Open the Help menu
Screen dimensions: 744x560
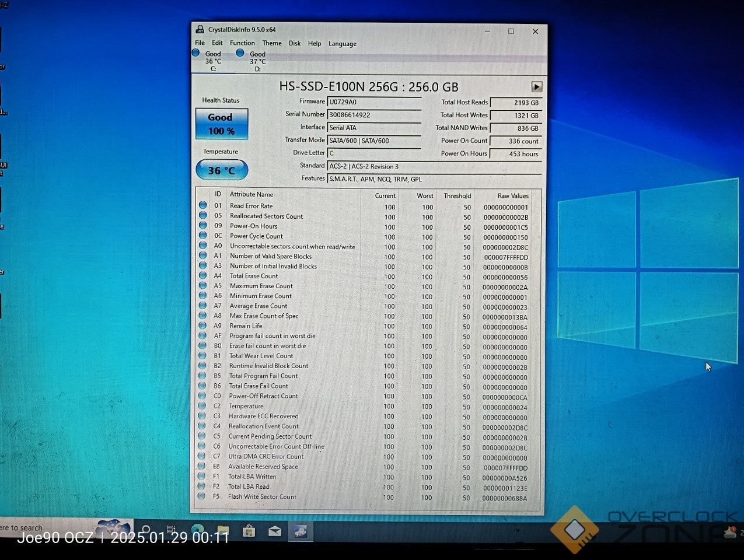click(315, 43)
